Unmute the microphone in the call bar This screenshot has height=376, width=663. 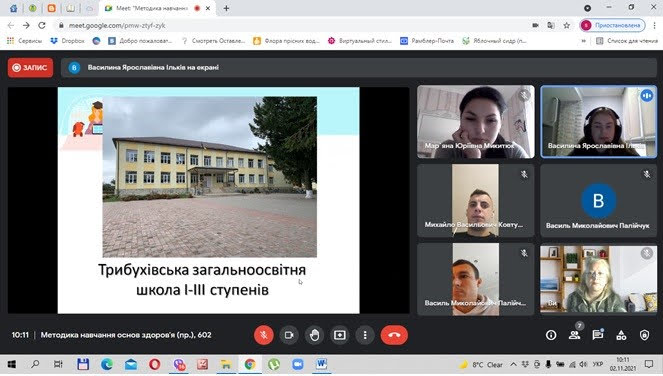coord(263,335)
